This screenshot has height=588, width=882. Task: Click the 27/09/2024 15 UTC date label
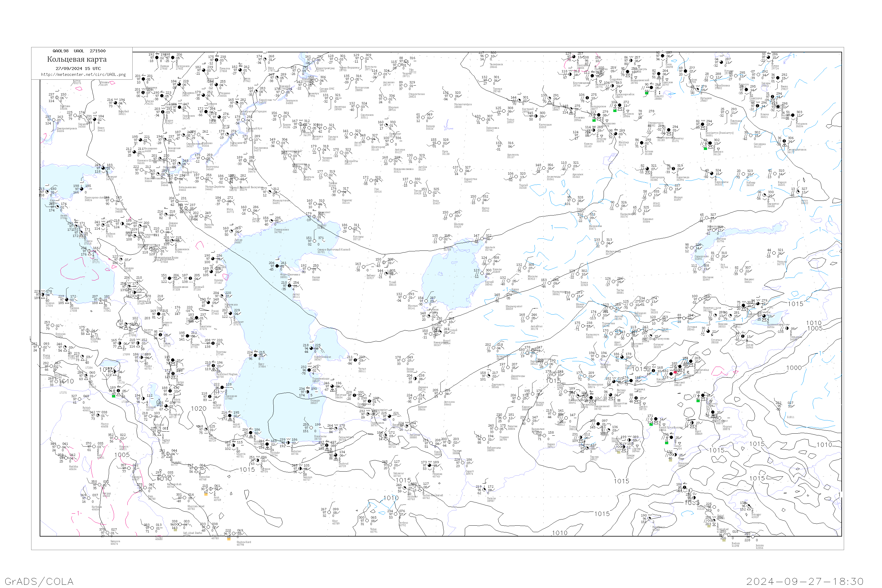tap(78, 69)
